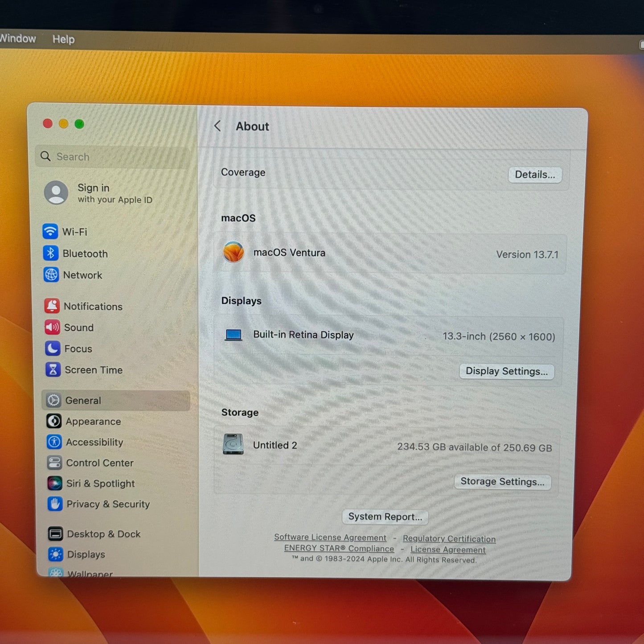Open Display Settings
644x644 pixels.
point(507,371)
